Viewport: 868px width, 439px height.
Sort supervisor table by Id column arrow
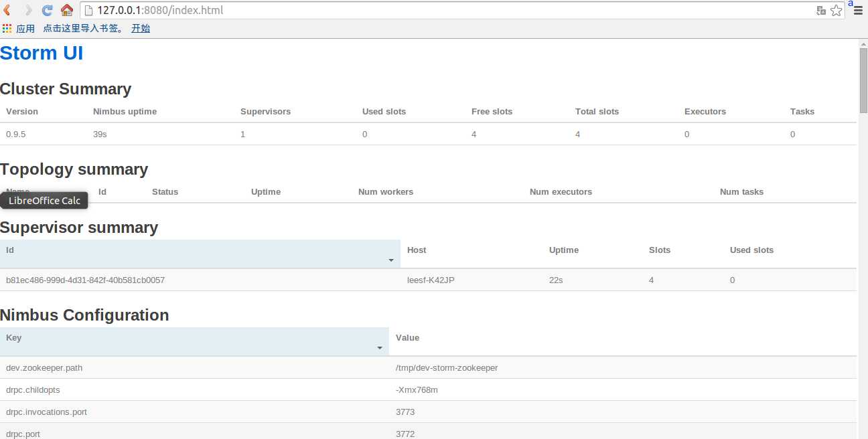point(391,260)
